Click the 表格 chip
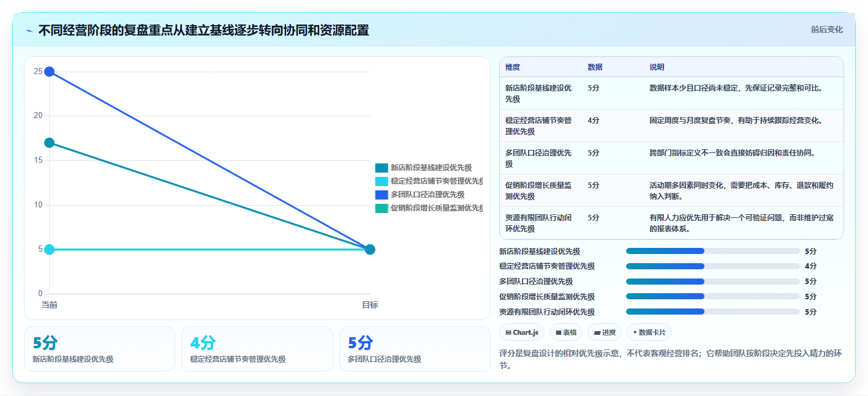Screen dimensions: 868x396 point(566,332)
